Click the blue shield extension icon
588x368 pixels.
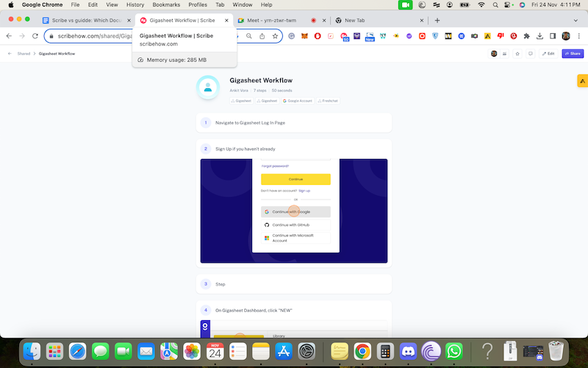(435, 36)
